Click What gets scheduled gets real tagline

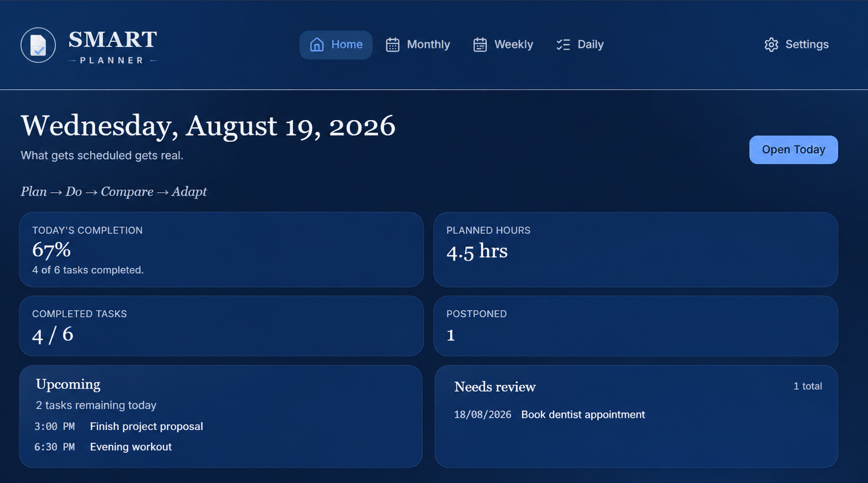102,155
